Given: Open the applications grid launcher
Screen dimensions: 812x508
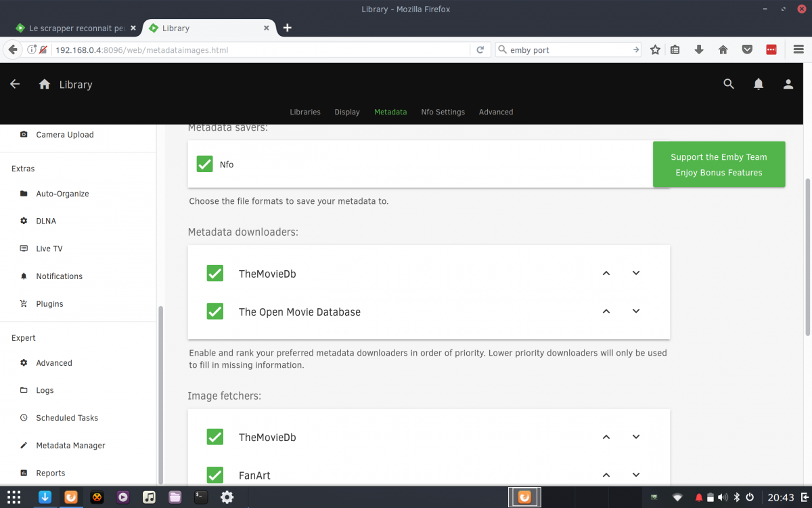Looking at the screenshot, I should point(14,496).
